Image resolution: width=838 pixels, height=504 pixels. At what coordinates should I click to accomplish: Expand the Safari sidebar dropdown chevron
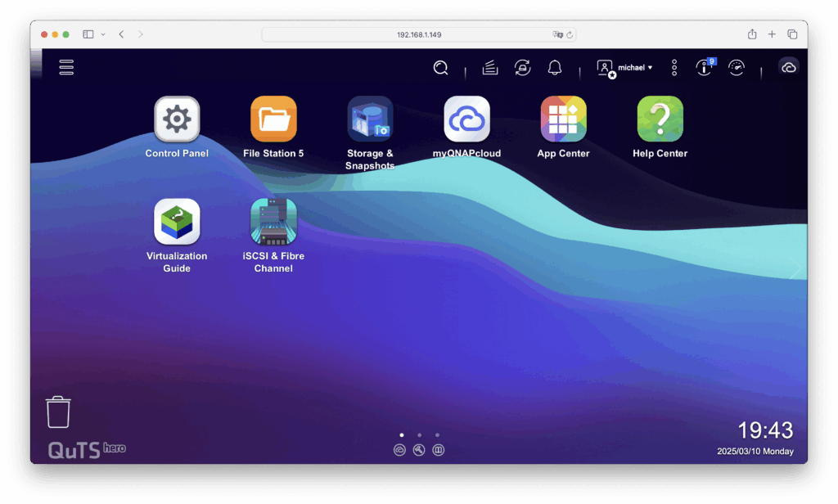click(103, 34)
